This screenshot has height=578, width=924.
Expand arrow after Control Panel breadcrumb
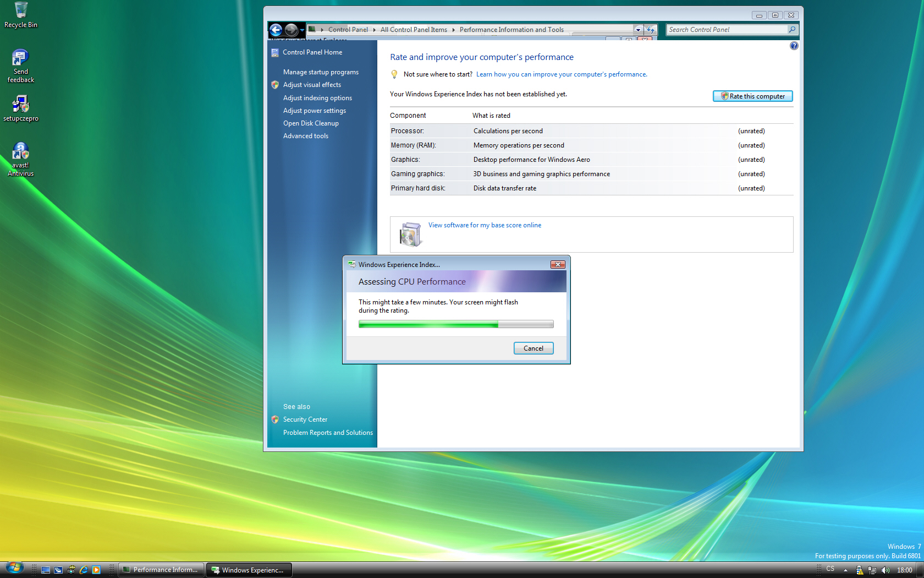(x=375, y=30)
